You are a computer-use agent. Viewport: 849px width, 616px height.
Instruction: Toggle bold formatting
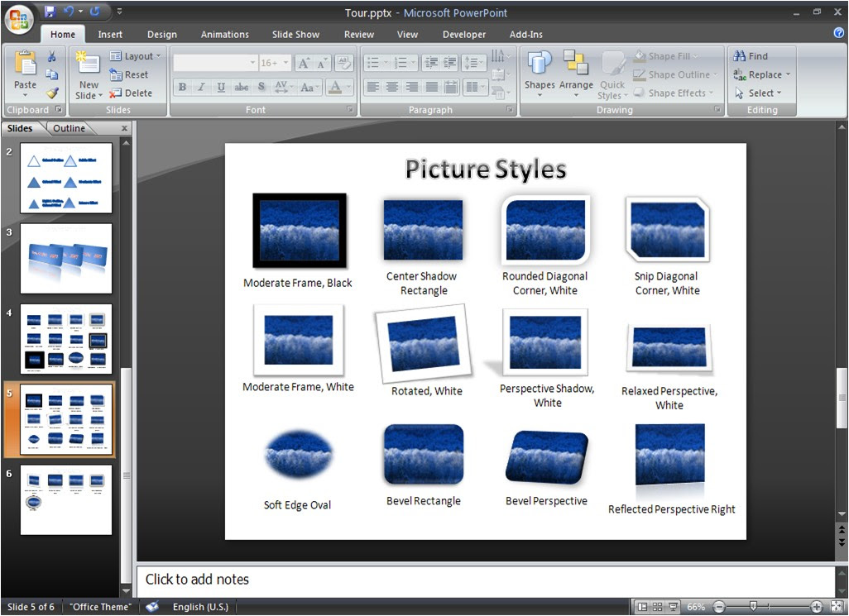click(x=182, y=86)
